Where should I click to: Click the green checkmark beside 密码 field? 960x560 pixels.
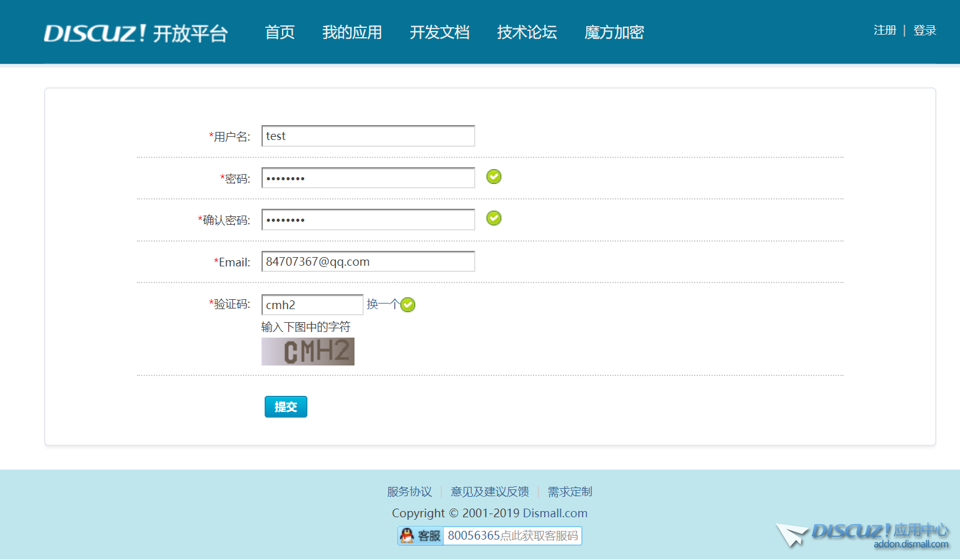coord(493,177)
